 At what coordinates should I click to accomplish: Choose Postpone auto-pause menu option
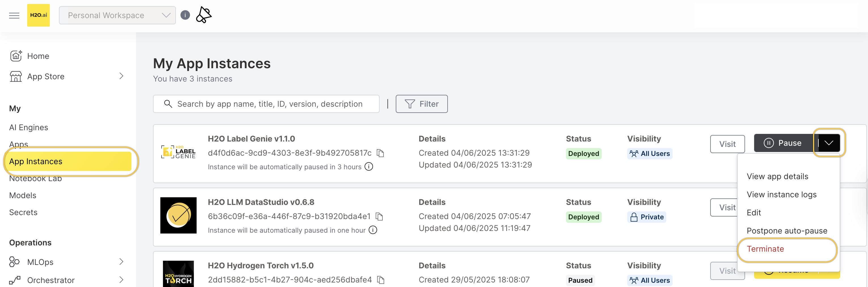[x=786, y=231]
